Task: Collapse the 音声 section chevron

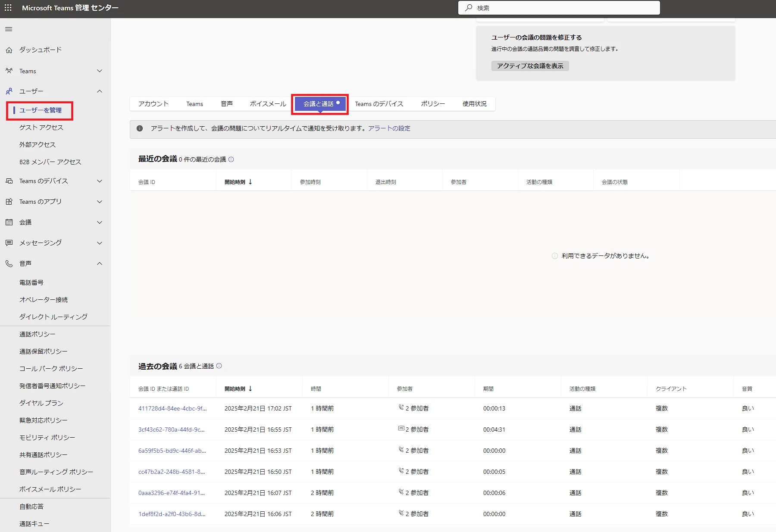Action: 100,264
